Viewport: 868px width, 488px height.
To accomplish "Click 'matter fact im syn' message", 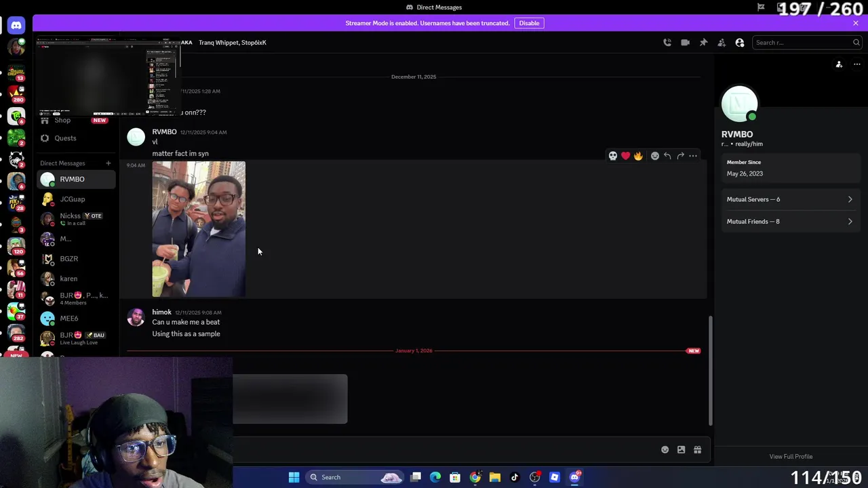I will point(180,154).
